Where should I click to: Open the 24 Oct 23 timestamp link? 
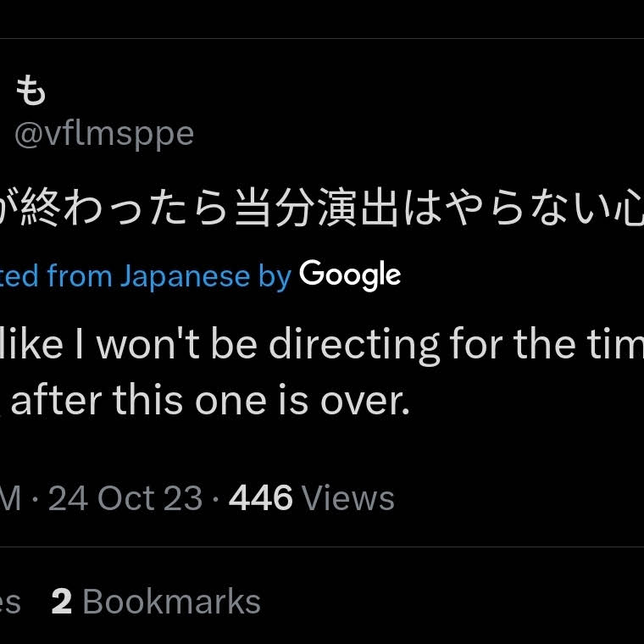[125, 498]
